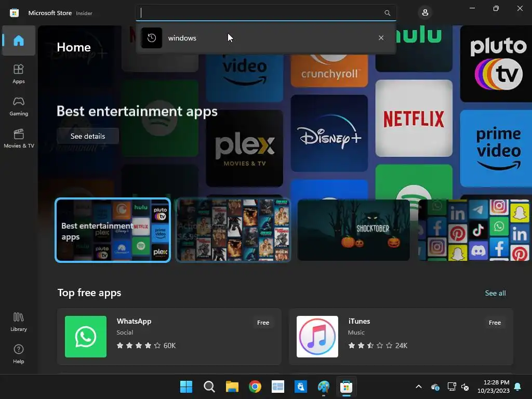Launch Google Chrome from taskbar
The height and width of the screenshot is (399, 532).
(x=255, y=387)
